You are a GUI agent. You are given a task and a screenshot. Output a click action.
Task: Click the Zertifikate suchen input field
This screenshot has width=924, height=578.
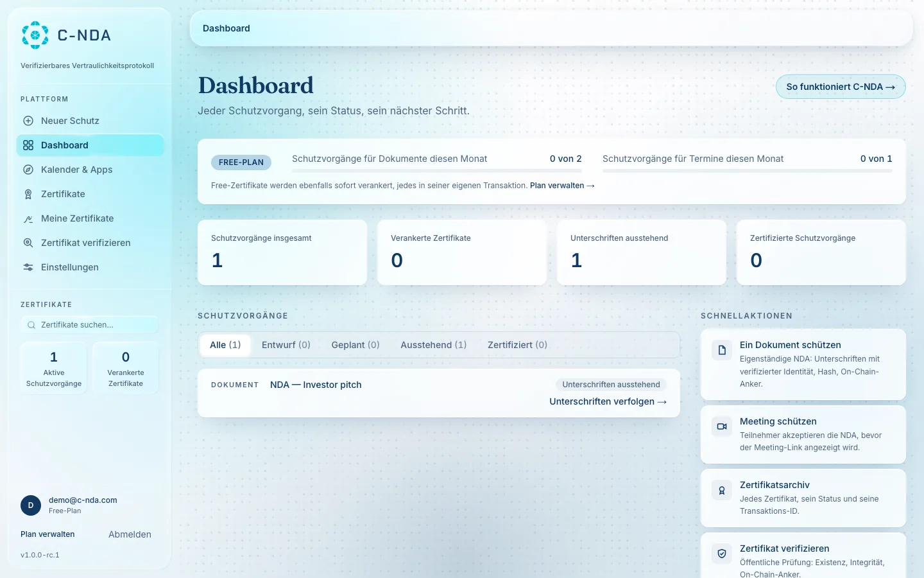90,325
